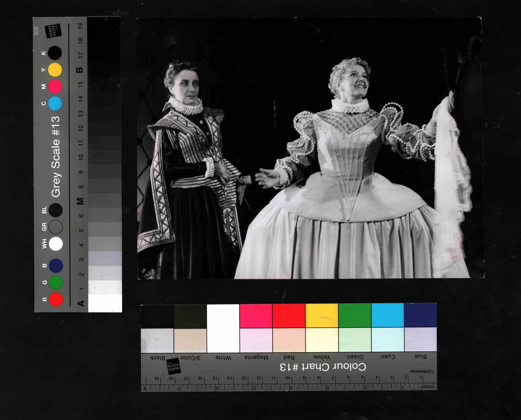Select the magenta circle labeled M
521x420 pixels.
(x=55, y=86)
